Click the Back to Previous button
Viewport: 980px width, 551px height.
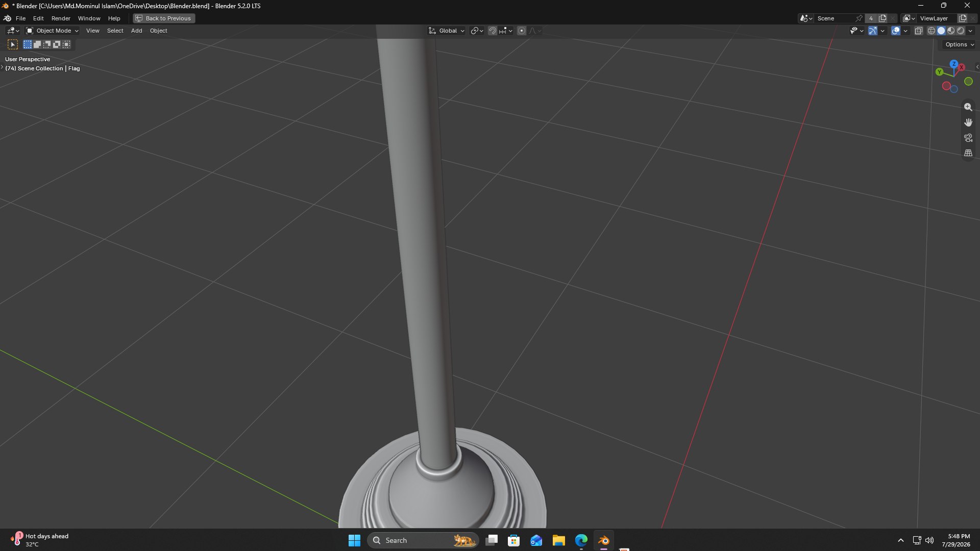[164, 18]
